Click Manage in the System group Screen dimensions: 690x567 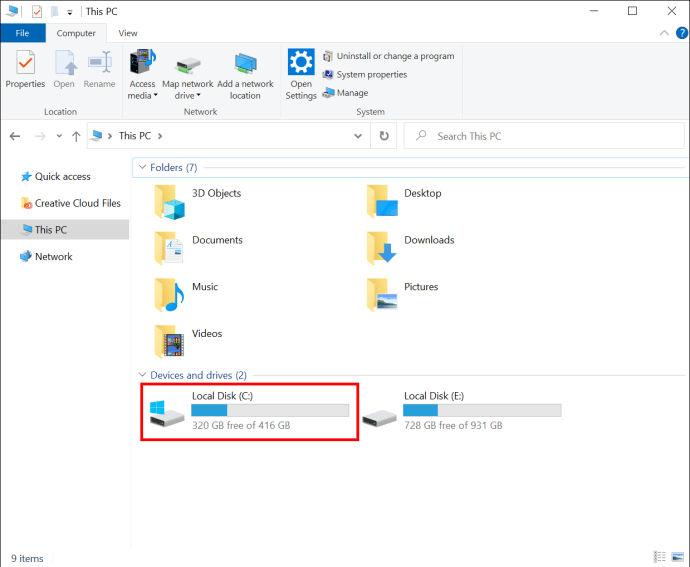coord(345,93)
